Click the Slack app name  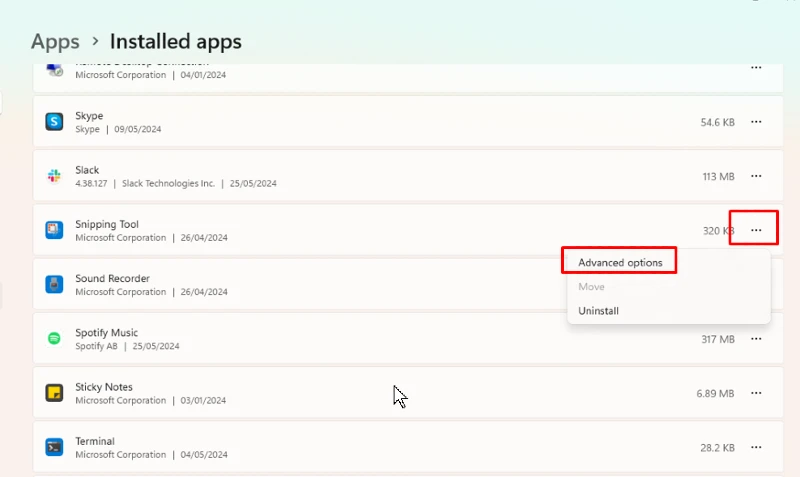[87, 170]
